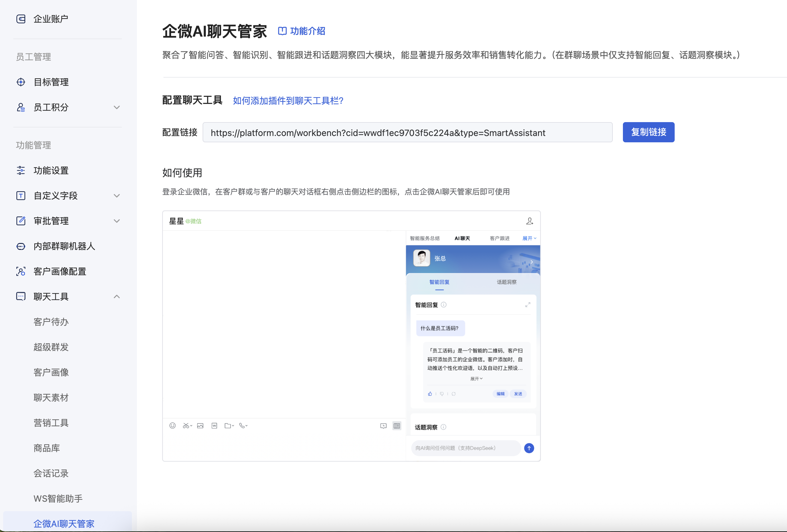Open 客户画像 in the sidebar
Image resolution: width=787 pixels, height=532 pixels.
pos(51,373)
